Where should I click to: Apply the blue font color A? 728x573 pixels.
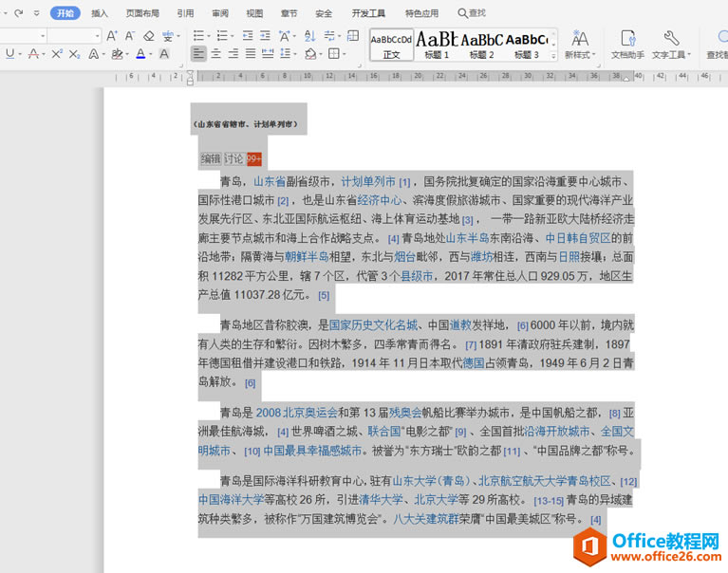140,54
